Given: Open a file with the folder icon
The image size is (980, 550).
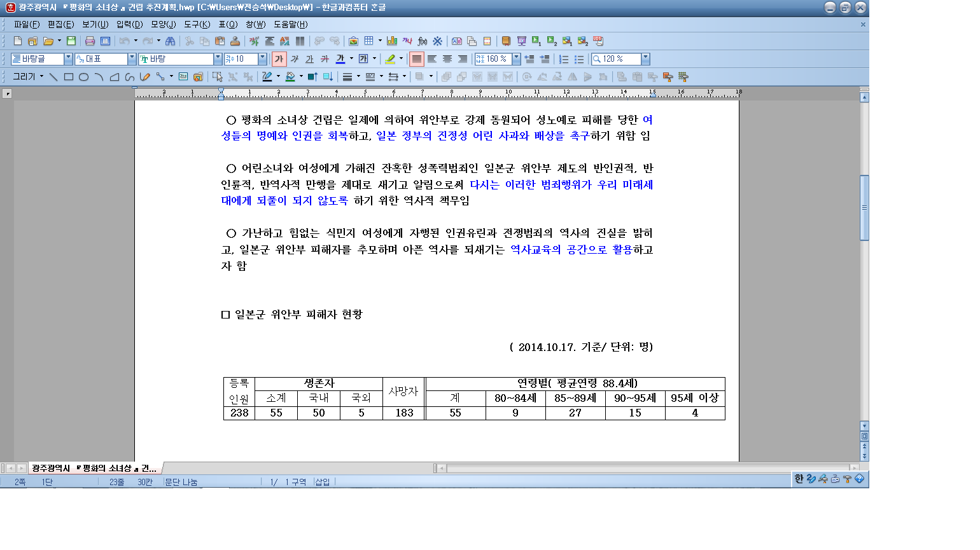Looking at the screenshot, I should pos(48,41).
